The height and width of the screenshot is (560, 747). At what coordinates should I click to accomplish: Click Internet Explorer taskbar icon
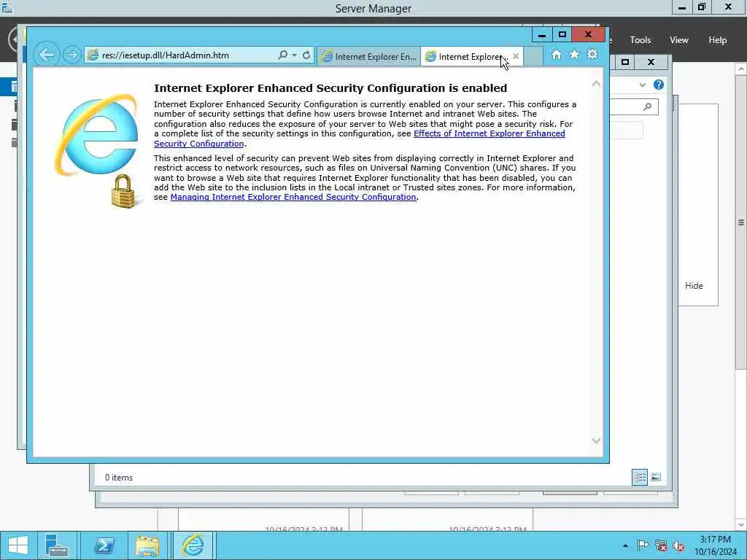pyautogui.click(x=193, y=545)
